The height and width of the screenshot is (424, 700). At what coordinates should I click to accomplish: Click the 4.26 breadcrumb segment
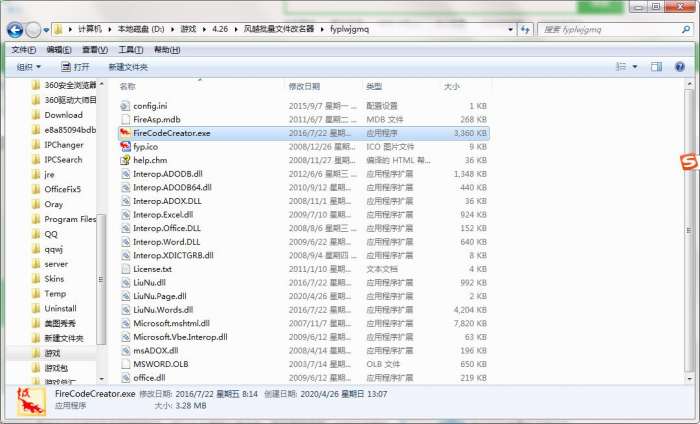click(x=220, y=29)
